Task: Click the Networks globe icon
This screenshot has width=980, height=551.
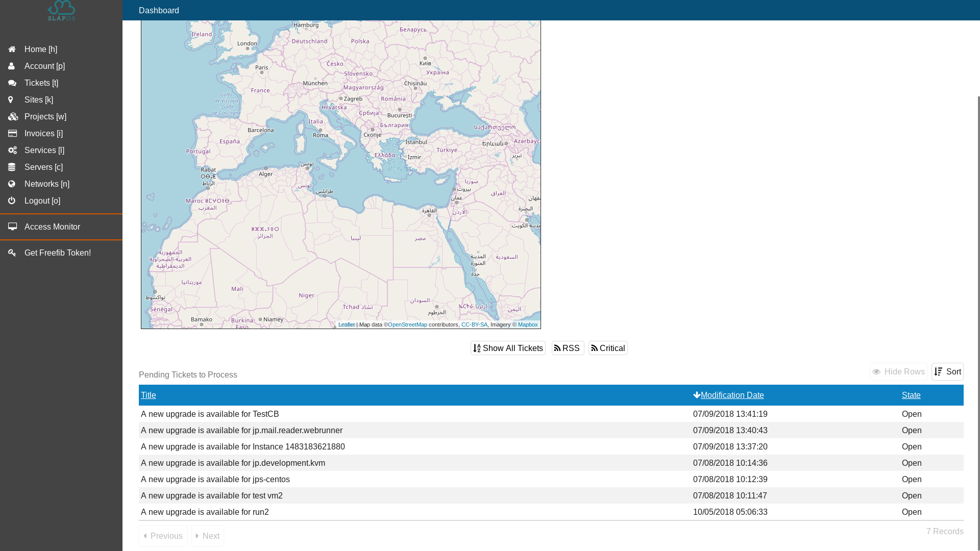Action: coord(12,184)
